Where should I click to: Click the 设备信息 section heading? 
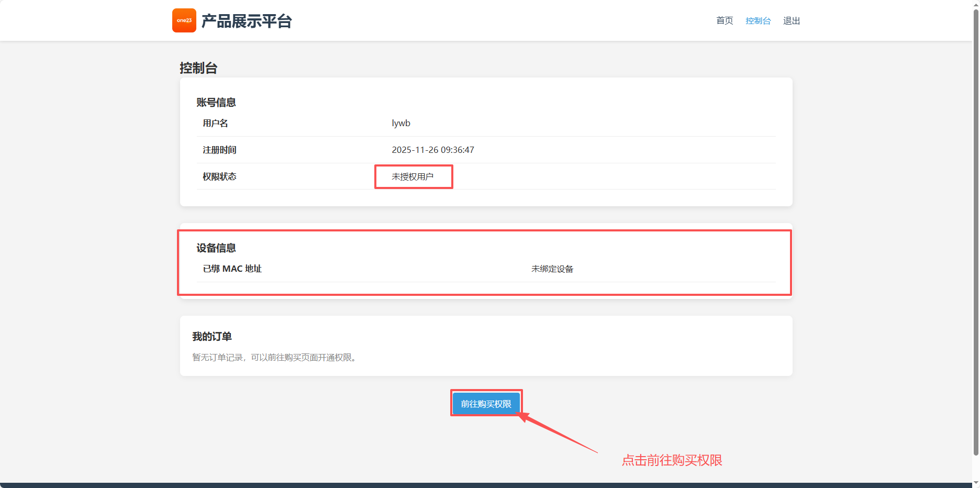pos(216,248)
